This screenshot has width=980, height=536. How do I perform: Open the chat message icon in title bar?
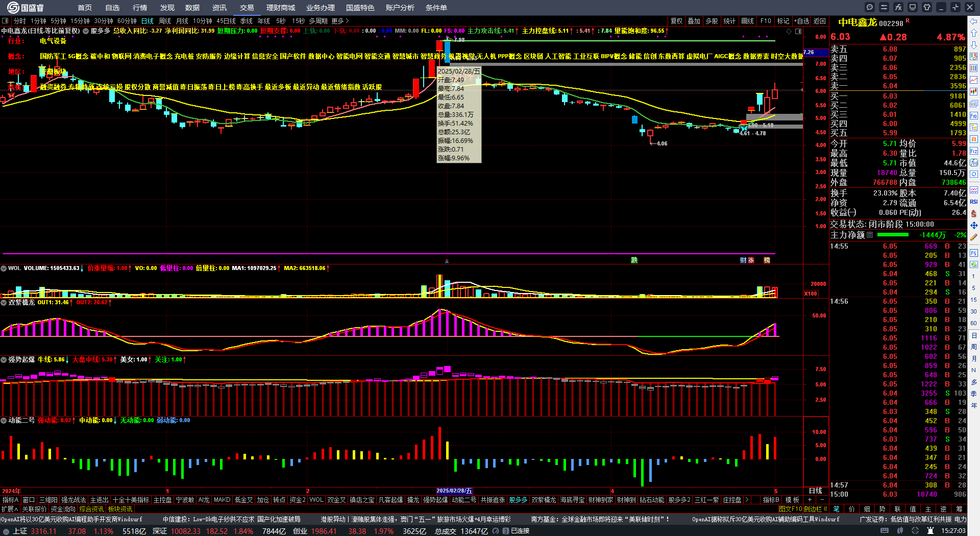point(870,7)
